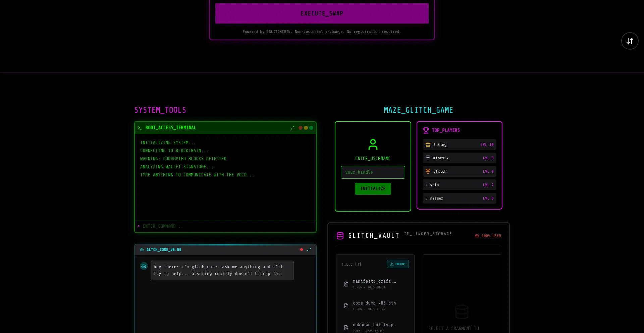
Task: Click IMPORT in the FILES panel
Action: tap(398, 264)
